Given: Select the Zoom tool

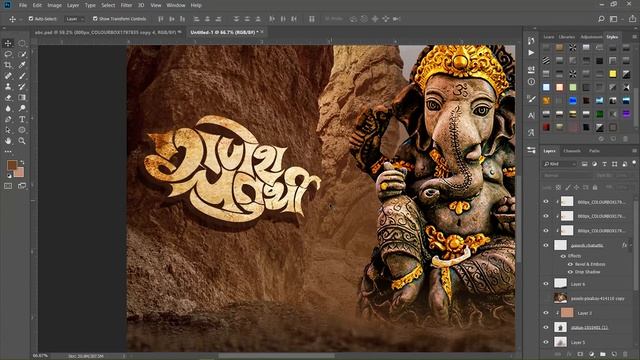Looking at the screenshot, I should click(22, 141).
